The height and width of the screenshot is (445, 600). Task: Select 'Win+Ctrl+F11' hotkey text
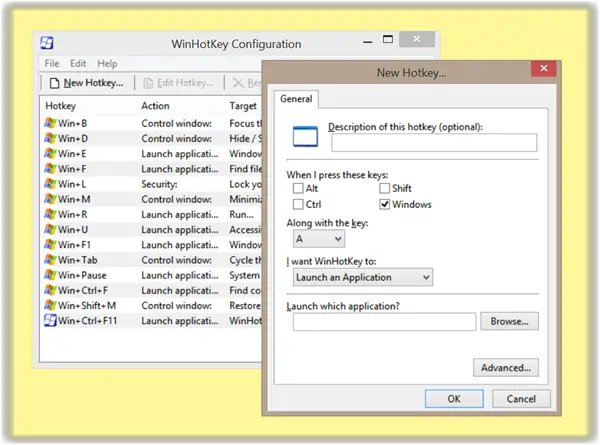pyautogui.click(x=88, y=321)
